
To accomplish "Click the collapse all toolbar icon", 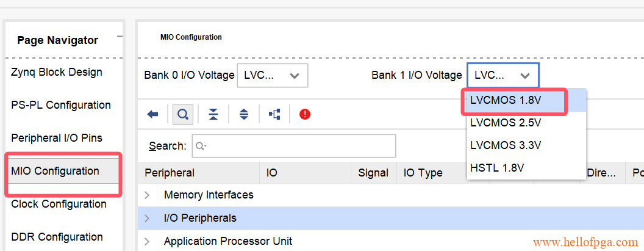I will click(213, 114).
